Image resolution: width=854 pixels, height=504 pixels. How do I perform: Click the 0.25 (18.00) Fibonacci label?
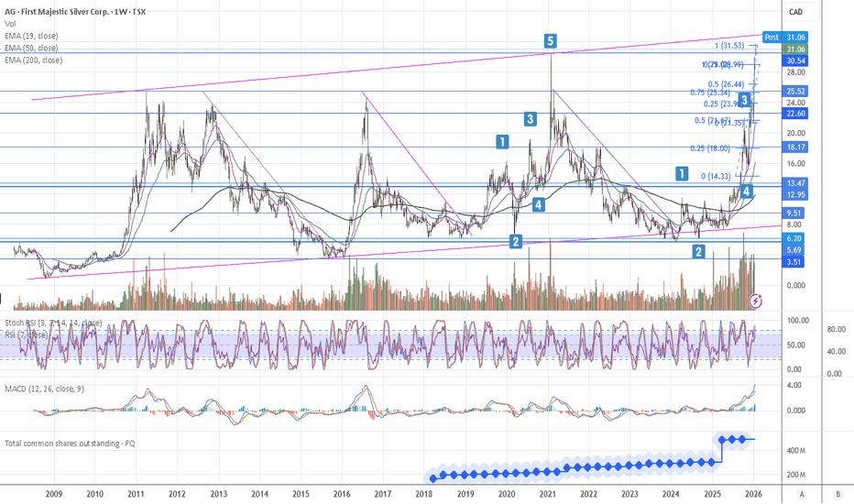click(711, 149)
